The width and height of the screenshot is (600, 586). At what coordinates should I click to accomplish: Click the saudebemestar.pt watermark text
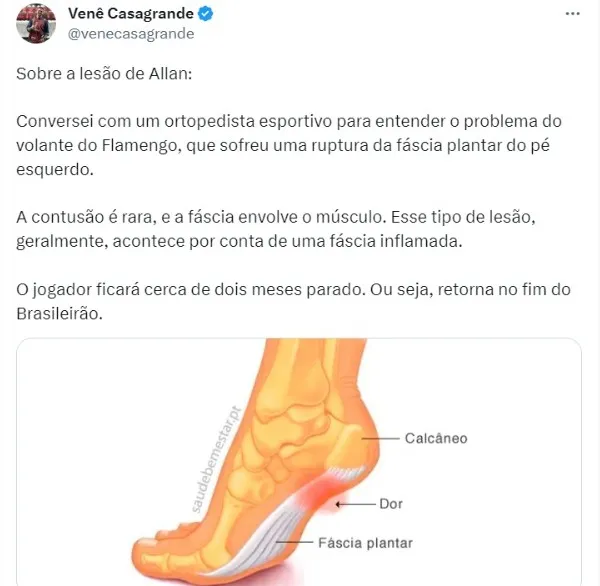pyautogui.click(x=216, y=459)
